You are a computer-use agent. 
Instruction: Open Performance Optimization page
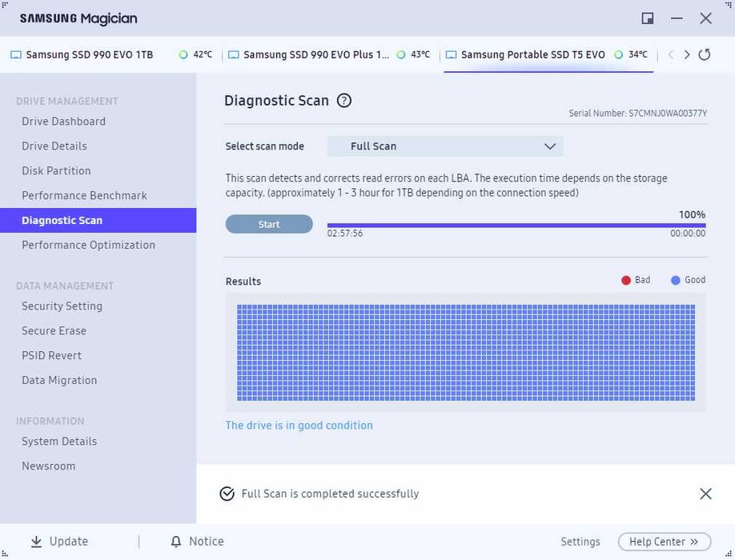point(88,245)
